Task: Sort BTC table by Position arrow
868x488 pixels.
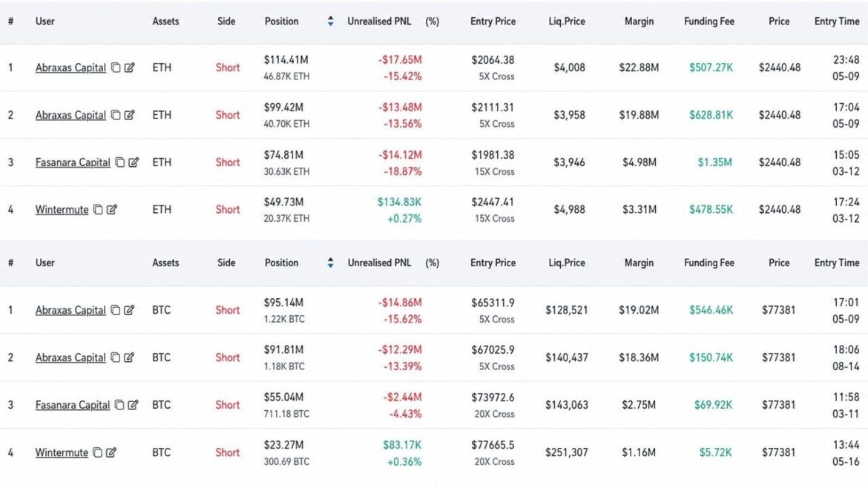Action: [330, 263]
